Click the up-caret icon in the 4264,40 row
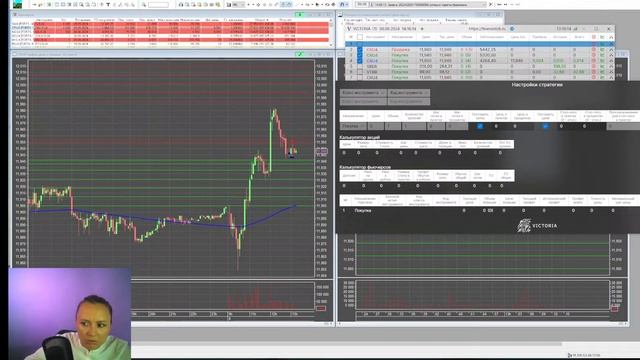The height and width of the screenshot is (360, 640). (x=611, y=60)
